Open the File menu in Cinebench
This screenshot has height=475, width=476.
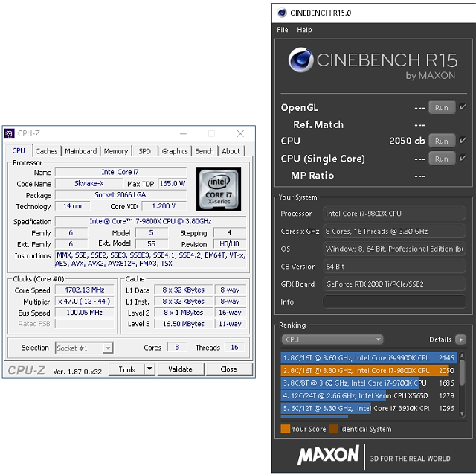pos(283,30)
